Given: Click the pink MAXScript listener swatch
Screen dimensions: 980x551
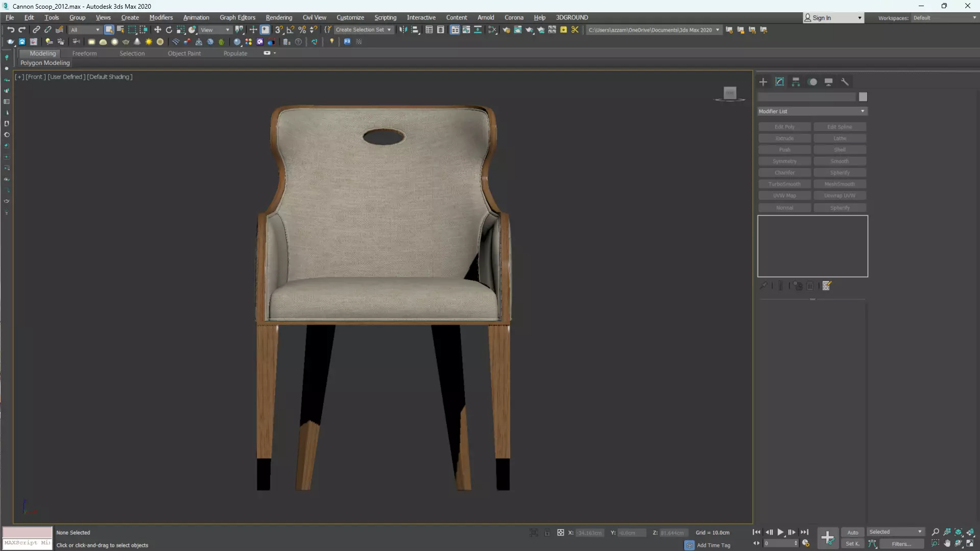Looking at the screenshot, I should 28,532.
